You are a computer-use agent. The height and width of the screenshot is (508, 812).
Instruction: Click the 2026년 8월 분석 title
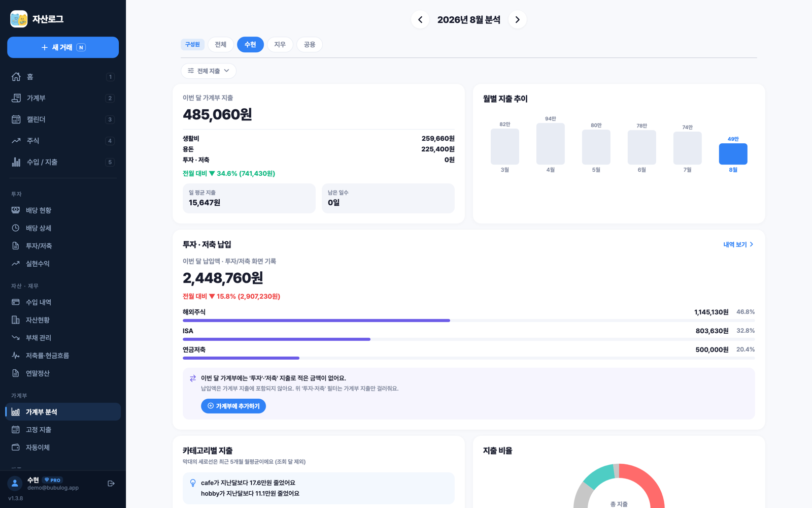(469, 20)
